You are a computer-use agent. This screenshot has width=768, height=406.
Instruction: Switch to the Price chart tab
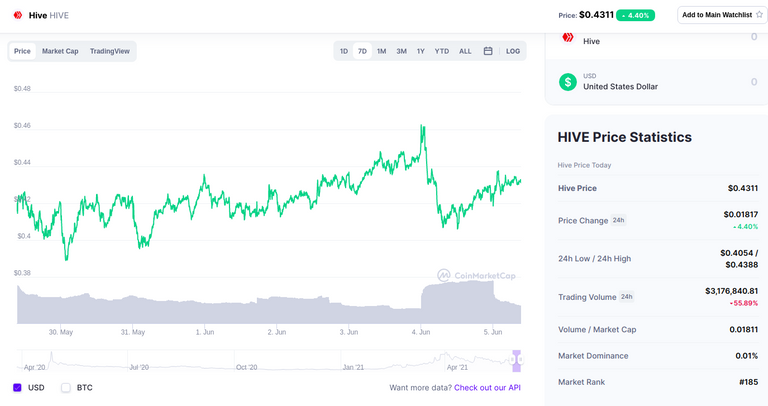[x=22, y=51]
